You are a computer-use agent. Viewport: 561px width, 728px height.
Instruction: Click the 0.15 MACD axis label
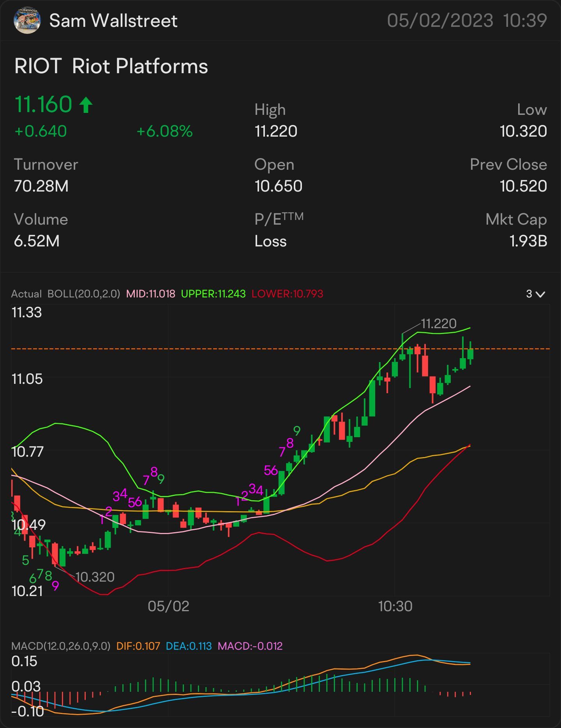tap(24, 661)
